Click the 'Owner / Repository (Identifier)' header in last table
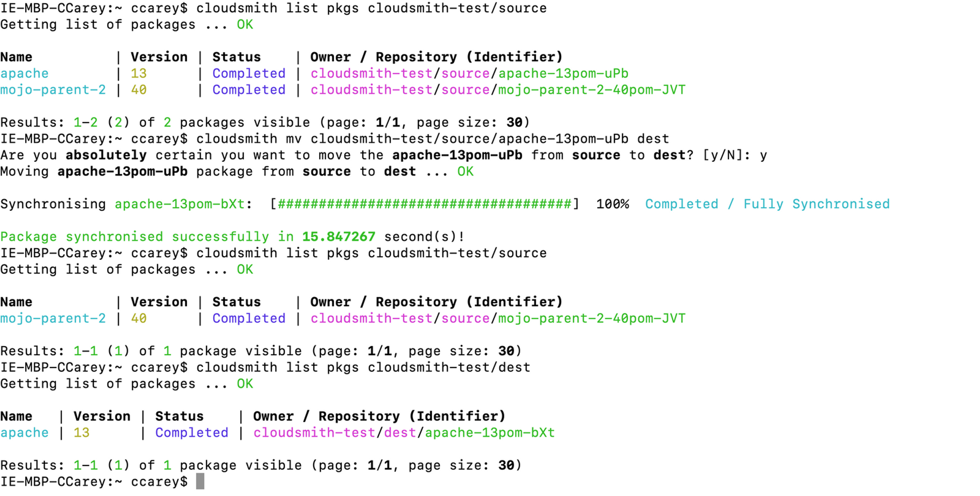Viewport: 980px width, 496px height. (x=379, y=416)
